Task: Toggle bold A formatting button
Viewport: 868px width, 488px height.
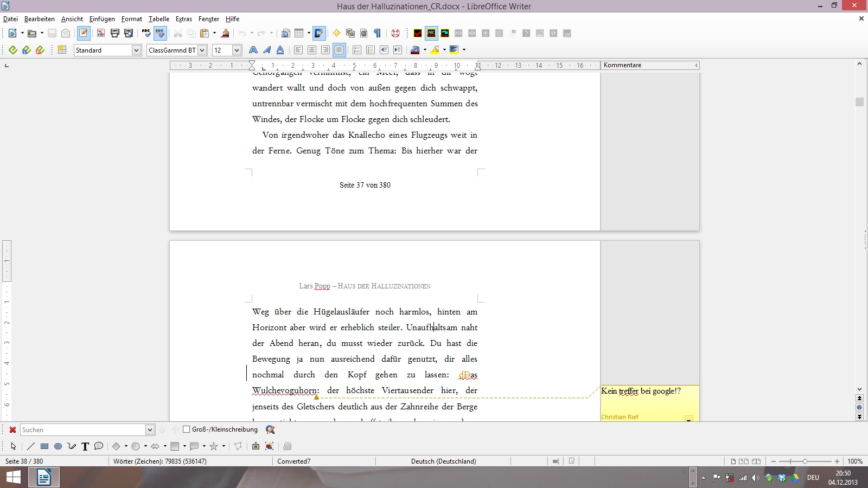Action: (253, 50)
